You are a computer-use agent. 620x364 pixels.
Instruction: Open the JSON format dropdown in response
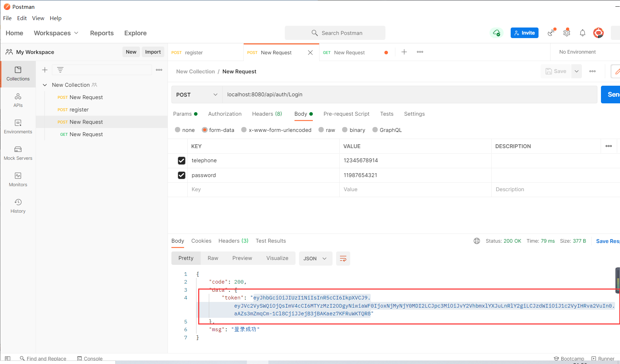click(315, 258)
